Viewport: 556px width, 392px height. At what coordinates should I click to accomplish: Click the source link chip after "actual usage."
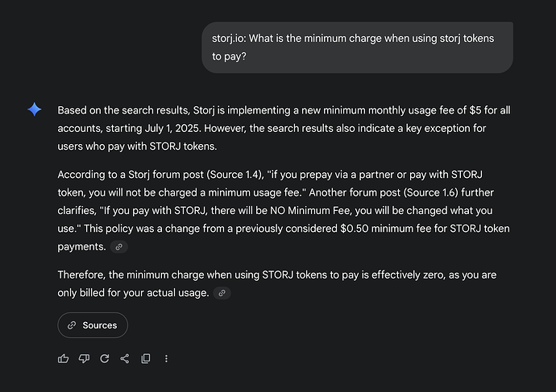point(222,293)
